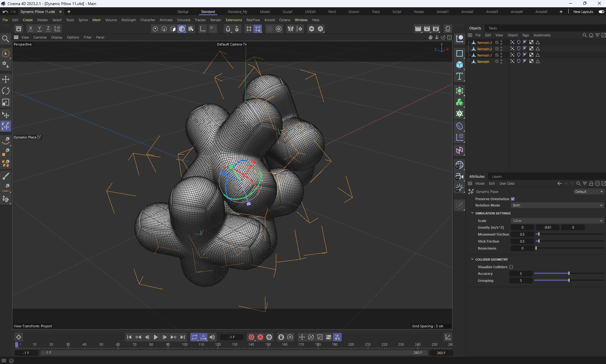Lock the X axis
This screenshot has width=606, height=364.
[30, 29]
